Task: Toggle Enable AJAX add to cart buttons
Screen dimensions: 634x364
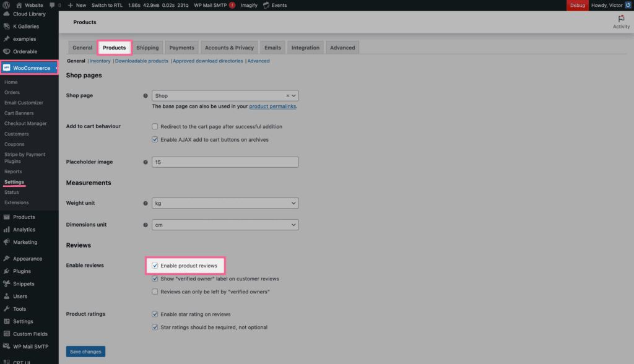Action: [x=155, y=139]
